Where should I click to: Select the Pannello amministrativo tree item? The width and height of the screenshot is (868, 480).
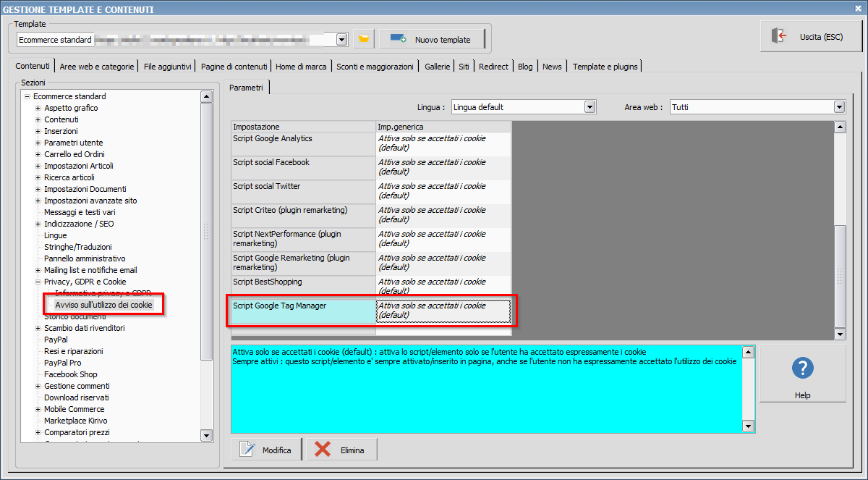pos(85,258)
